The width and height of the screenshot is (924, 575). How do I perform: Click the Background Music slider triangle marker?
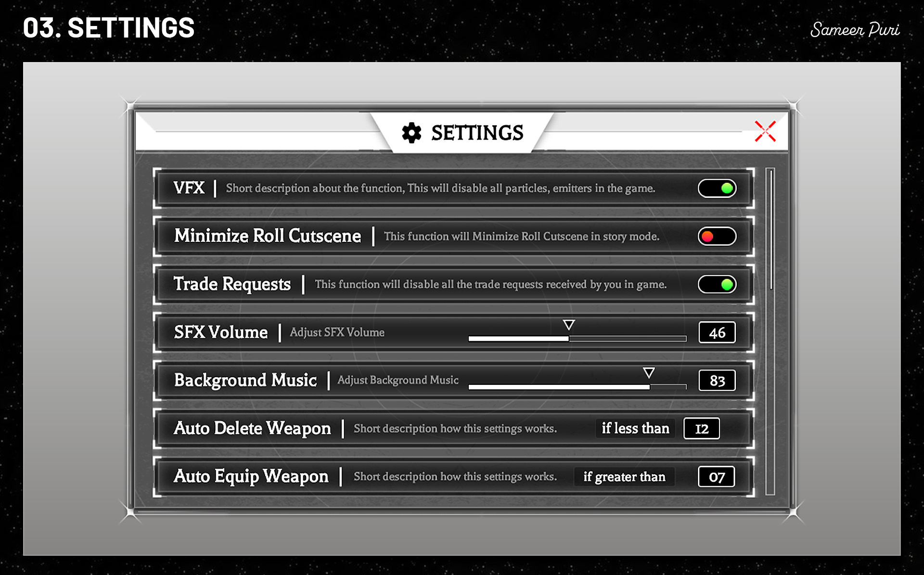(x=649, y=373)
